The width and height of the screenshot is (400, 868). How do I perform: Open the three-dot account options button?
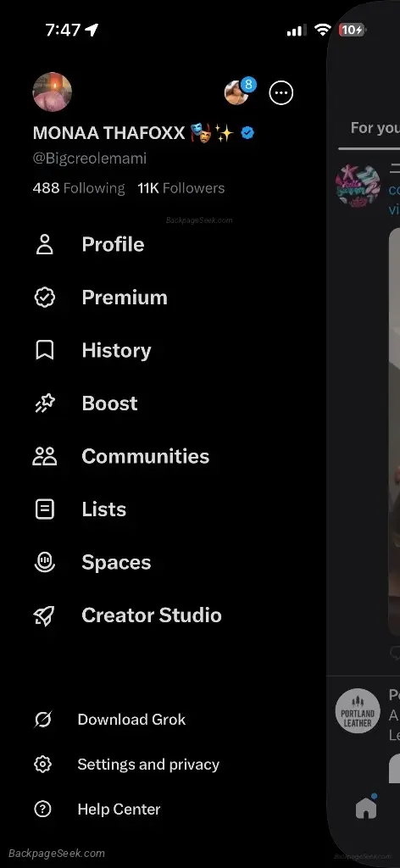click(x=281, y=92)
